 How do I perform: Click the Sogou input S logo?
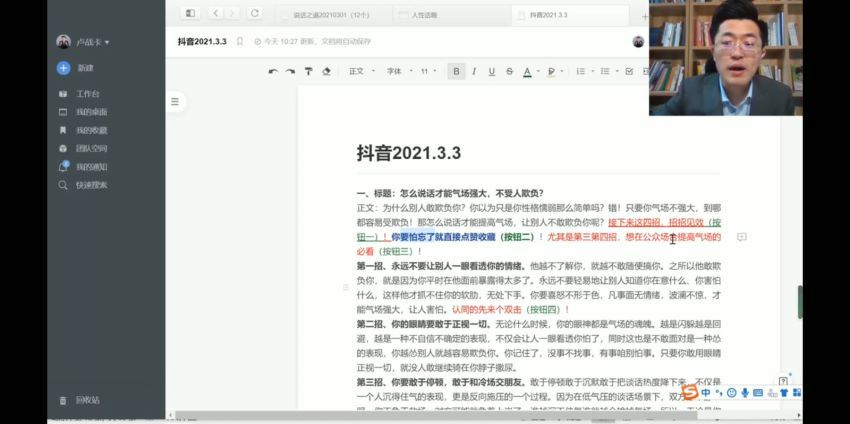point(690,392)
